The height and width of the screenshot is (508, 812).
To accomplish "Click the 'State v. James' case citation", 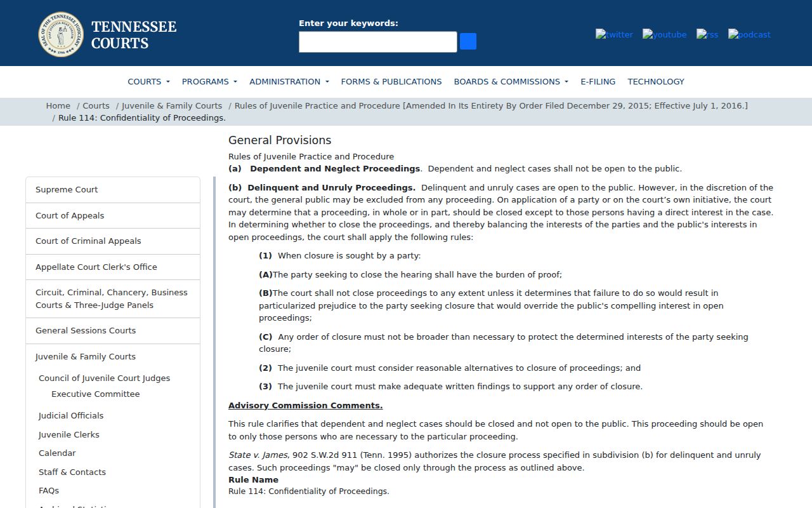I will click(258, 455).
